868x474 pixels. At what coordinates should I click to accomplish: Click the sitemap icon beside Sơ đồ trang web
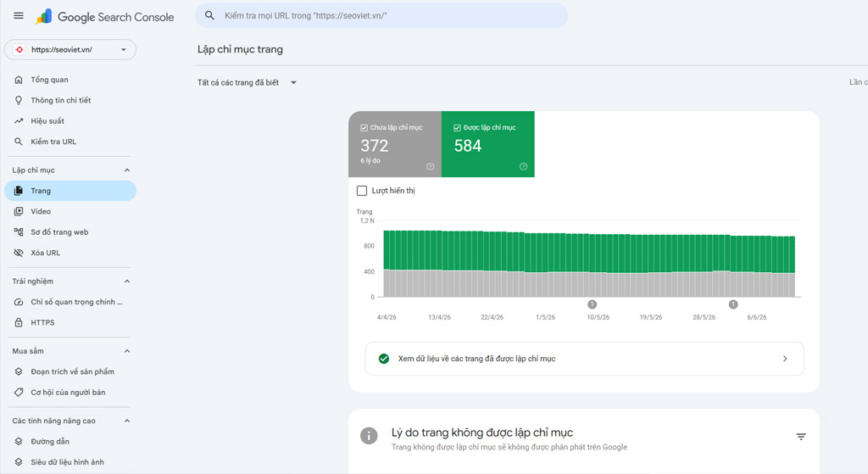pyautogui.click(x=19, y=232)
